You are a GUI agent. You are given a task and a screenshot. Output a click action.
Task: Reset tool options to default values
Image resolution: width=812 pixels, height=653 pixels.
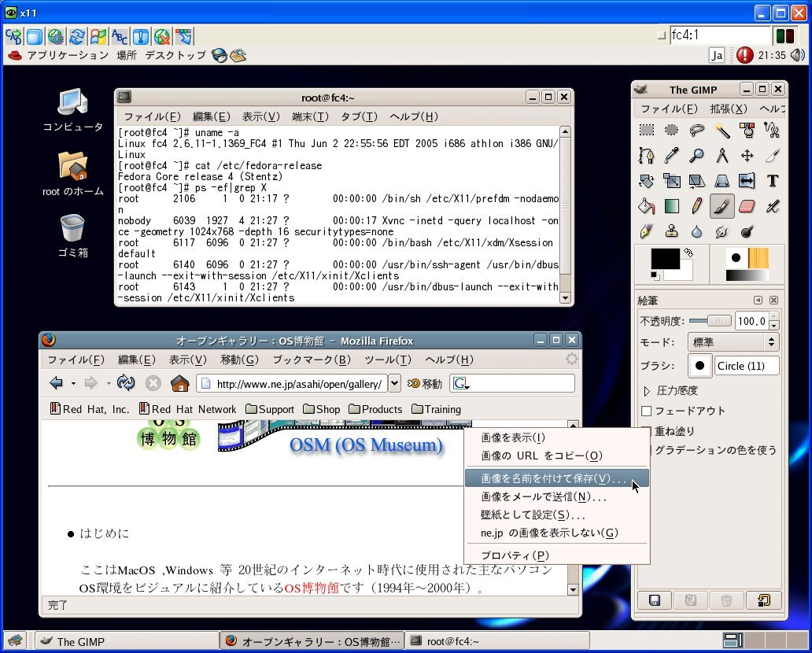tap(763, 600)
